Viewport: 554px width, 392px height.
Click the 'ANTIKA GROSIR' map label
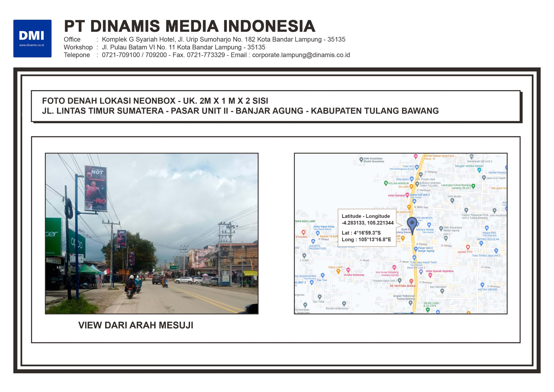pyautogui.click(x=487, y=289)
